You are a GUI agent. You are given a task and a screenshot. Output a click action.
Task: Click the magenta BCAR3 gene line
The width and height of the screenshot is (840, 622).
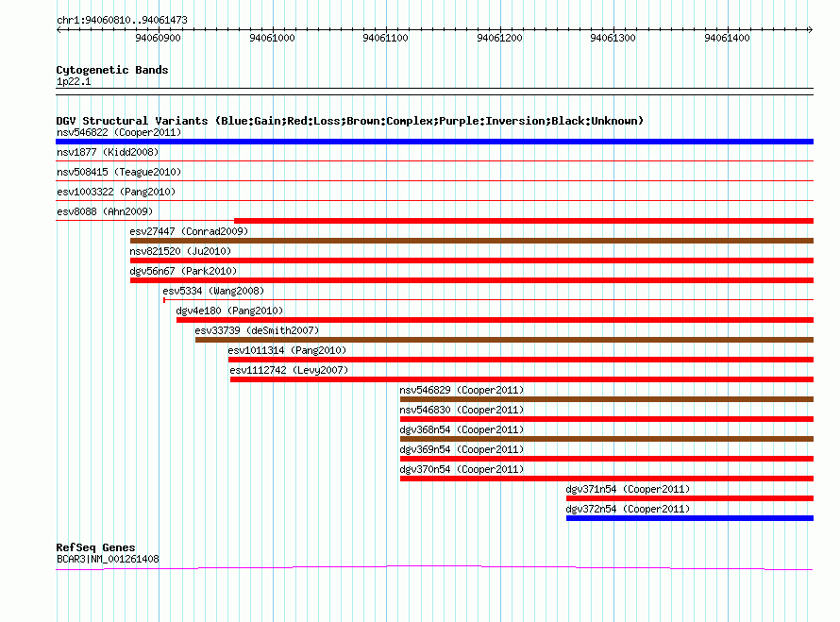pos(434,567)
